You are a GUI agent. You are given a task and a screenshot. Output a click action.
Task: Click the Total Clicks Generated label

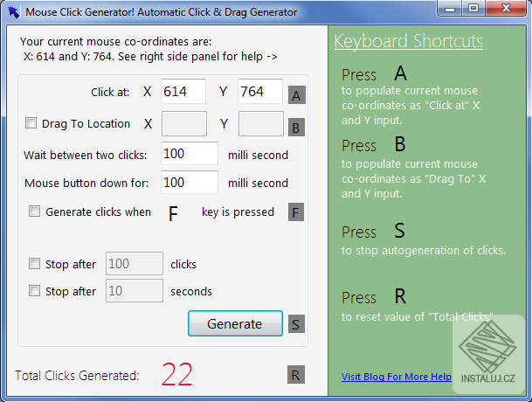pyautogui.click(x=77, y=376)
